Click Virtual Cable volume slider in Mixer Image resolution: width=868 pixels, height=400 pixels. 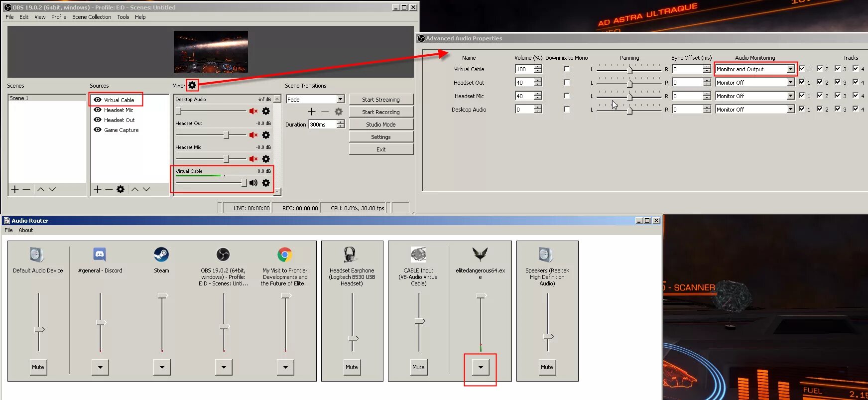211,183
